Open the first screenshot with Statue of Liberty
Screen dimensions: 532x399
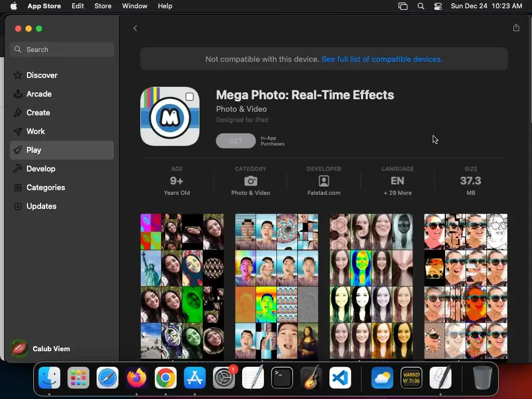182,287
